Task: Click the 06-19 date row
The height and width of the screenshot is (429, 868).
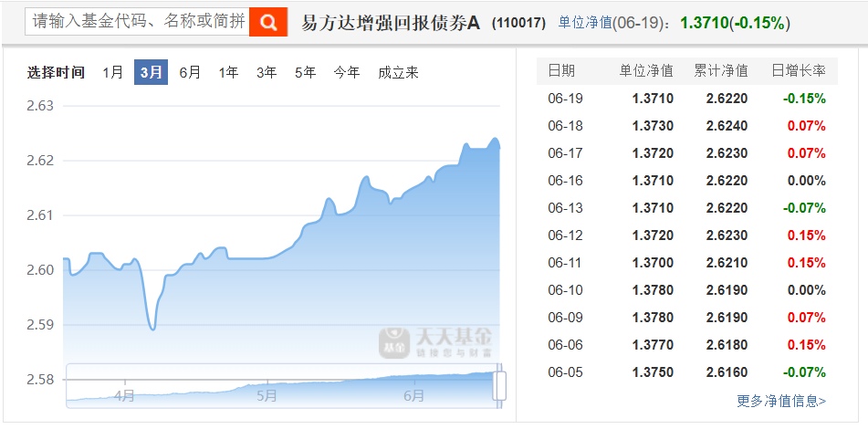Action: [687, 99]
